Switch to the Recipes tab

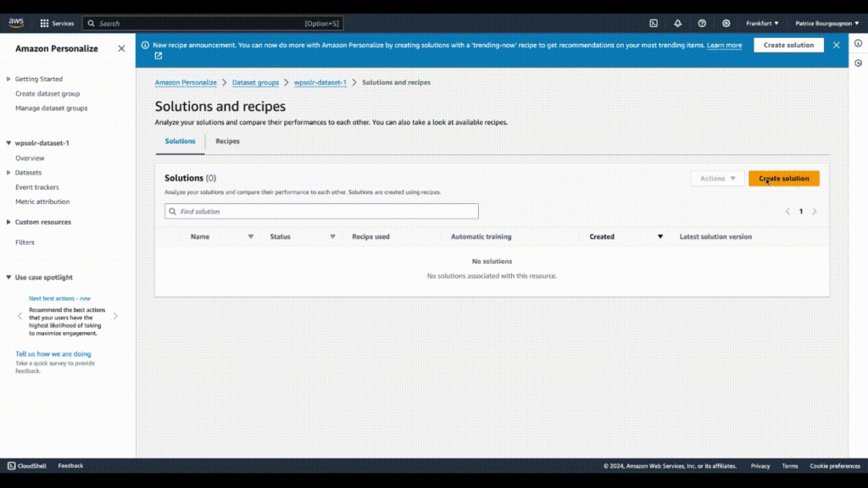point(227,141)
